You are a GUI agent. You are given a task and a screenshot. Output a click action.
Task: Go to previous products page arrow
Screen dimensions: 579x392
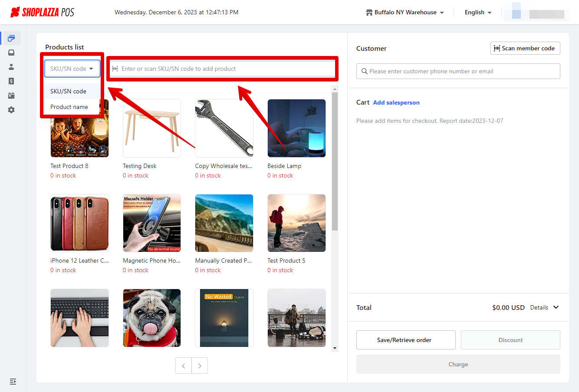[184, 366]
